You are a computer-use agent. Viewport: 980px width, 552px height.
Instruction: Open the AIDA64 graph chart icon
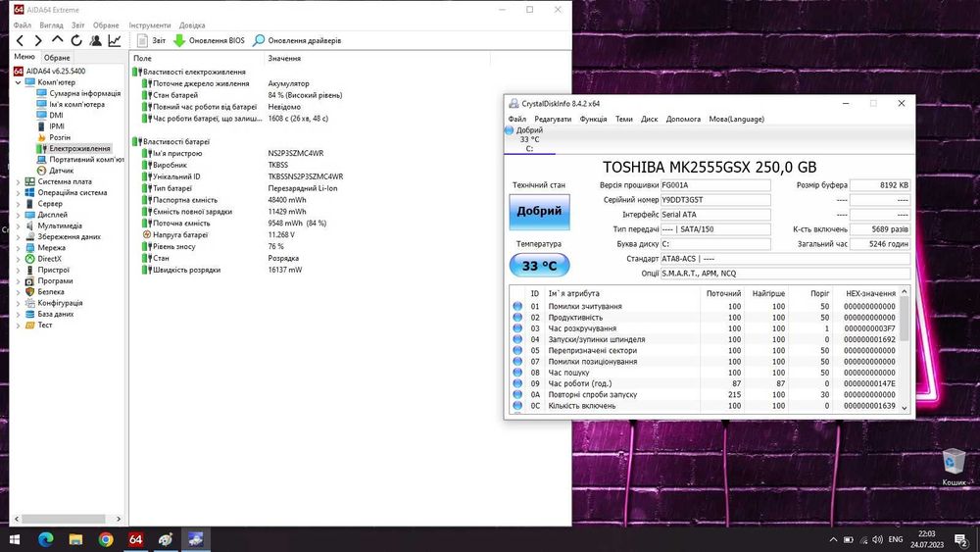pyautogui.click(x=115, y=40)
